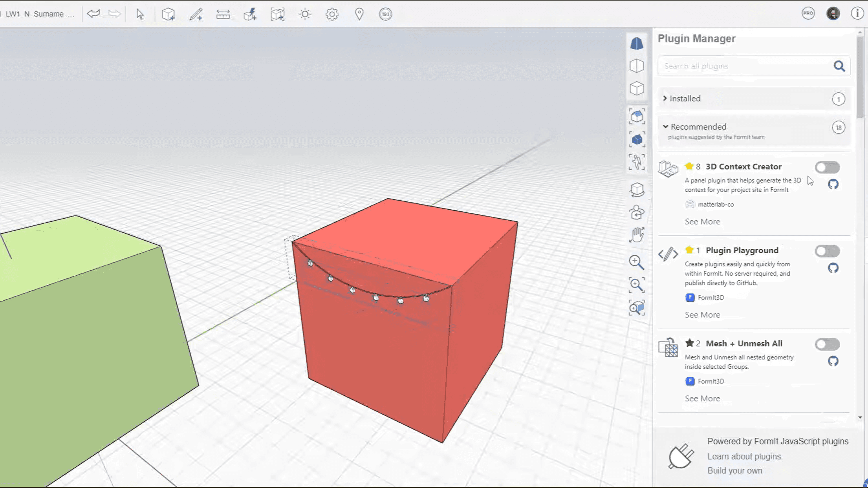Expand the Installed plugins section

tap(685, 99)
